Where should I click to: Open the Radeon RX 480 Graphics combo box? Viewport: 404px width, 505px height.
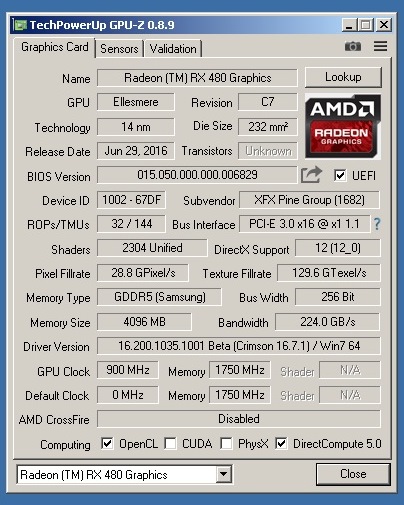coord(124,474)
